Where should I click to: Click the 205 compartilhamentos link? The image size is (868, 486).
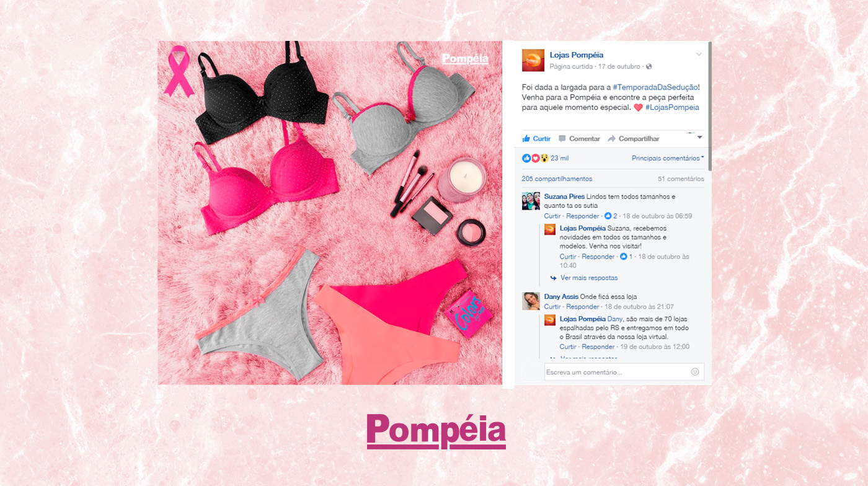click(557, 179)
